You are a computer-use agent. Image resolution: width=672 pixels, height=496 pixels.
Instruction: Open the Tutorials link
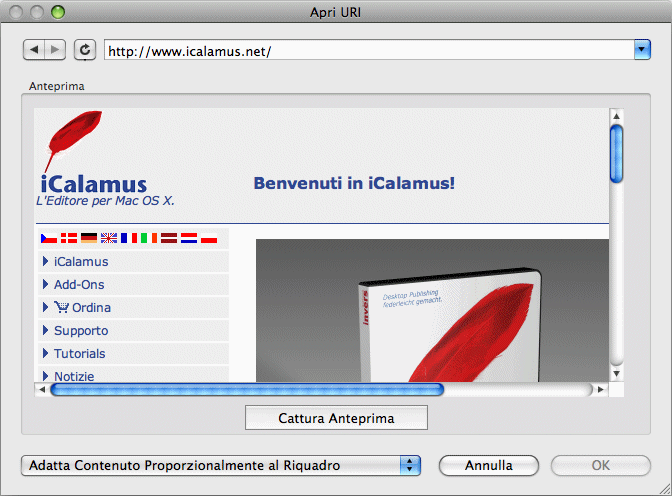click(x=80, y=354)
